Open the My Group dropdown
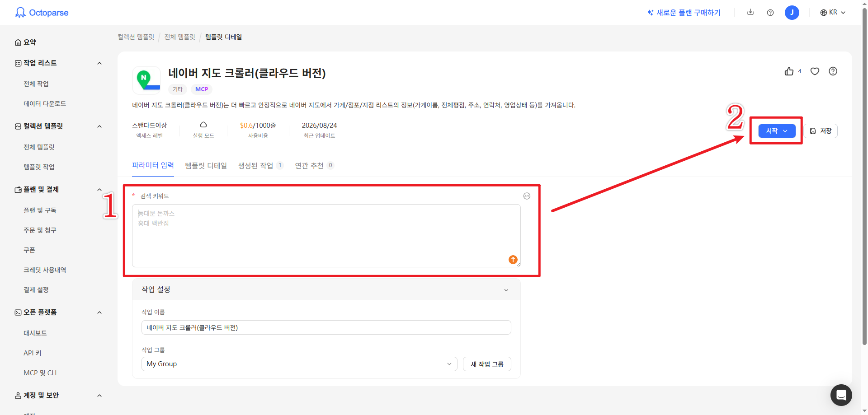Screen dimensions: 868x415 (299, 364)
